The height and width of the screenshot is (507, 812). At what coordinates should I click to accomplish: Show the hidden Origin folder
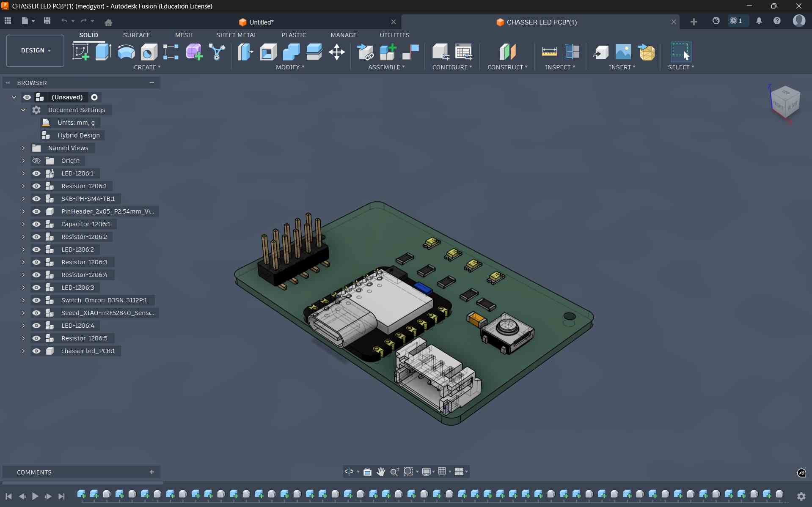[36, 161]
